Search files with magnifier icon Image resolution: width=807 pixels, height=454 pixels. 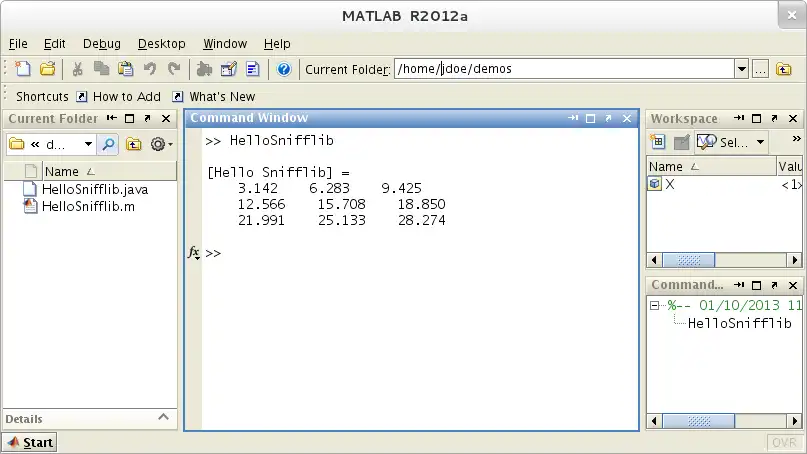[x=108, y=144]
